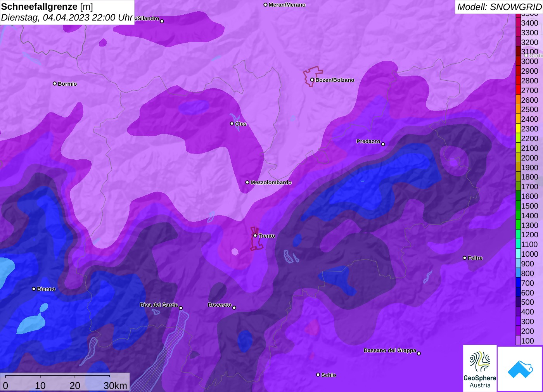Click the GeoSphere Austria logo
The height and width of the screenshot is (392, 543).
click(x=480, y=368)
